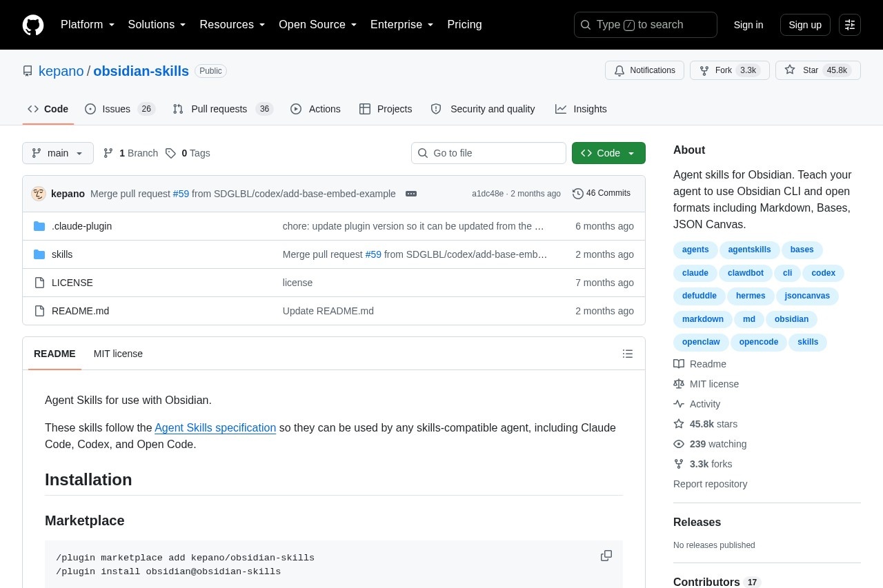This screenshot has height=588, width=883.
Task: Switch to the Projects tab
Action: [x=386, y=109]
